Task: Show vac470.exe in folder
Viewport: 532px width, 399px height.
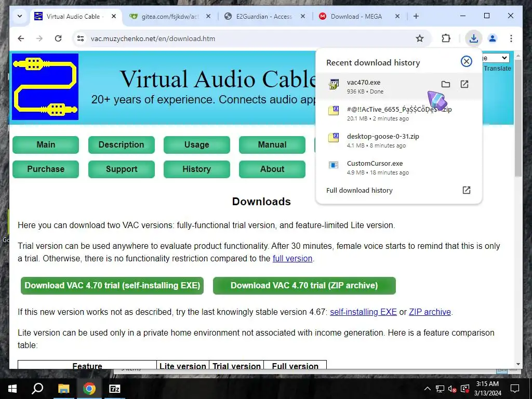Action: pyautogui.click(x=445, y=84)
